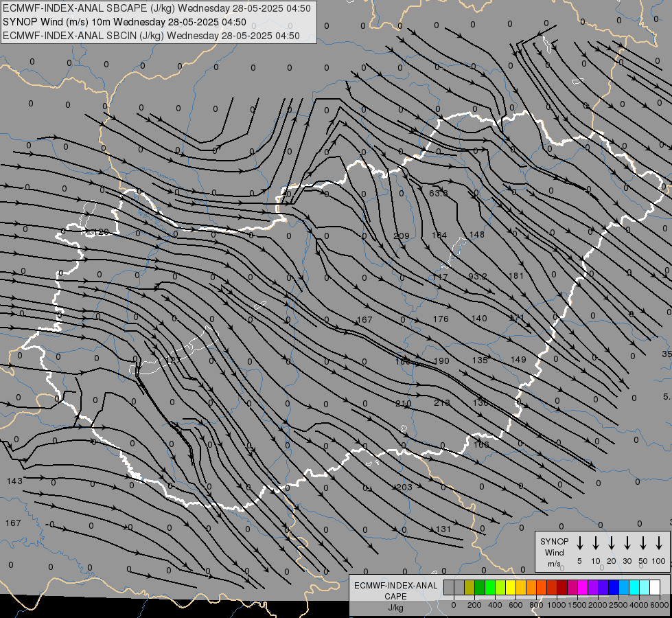Click the 2500 label on the CAPE scale
This screenshot has height=618, width=672.
pos(618,605)
